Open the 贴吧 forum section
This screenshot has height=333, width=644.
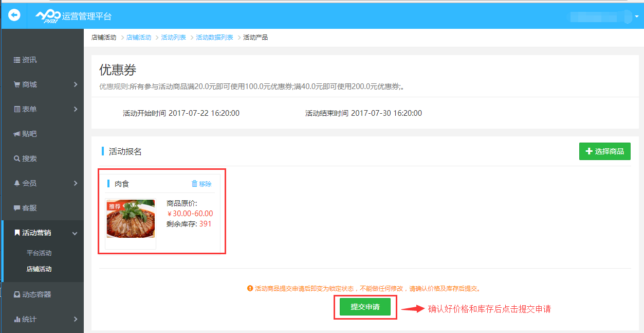(24, 133)
